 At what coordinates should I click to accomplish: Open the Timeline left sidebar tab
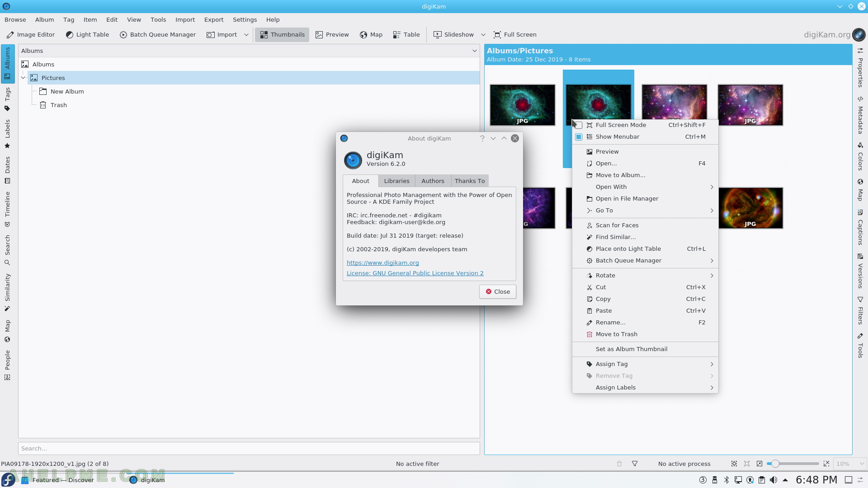click(x=7, y=209)
